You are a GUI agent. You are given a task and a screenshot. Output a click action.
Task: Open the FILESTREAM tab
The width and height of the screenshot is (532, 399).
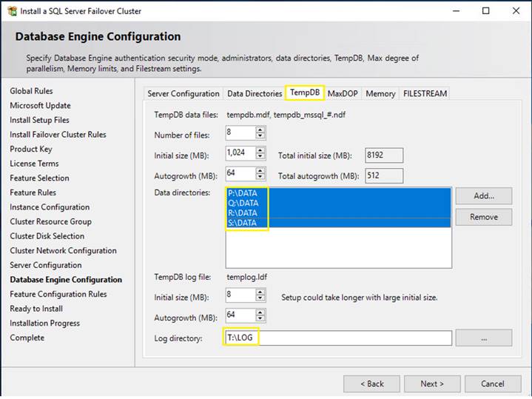tap(425, 94)
